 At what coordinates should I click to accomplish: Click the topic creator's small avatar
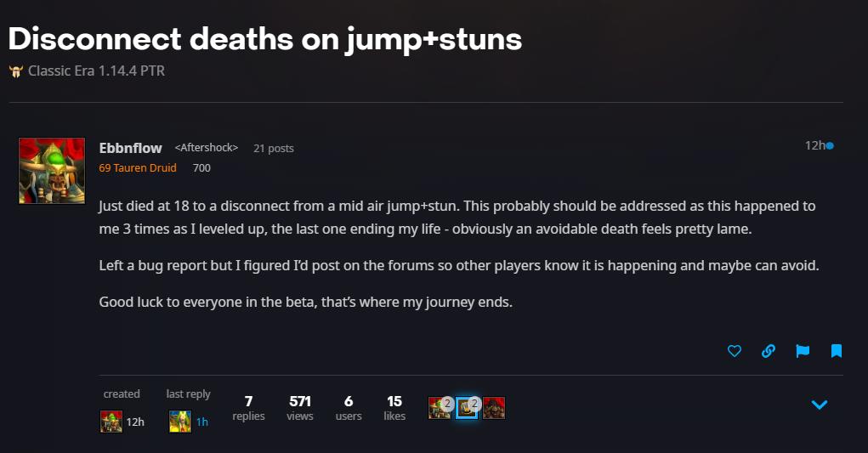[111, 421]
